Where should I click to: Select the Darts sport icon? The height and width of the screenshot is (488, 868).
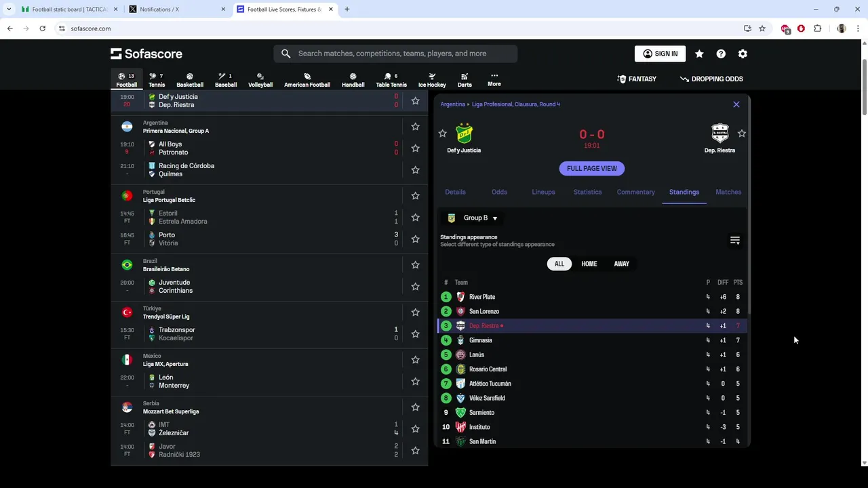coord(465,80)
